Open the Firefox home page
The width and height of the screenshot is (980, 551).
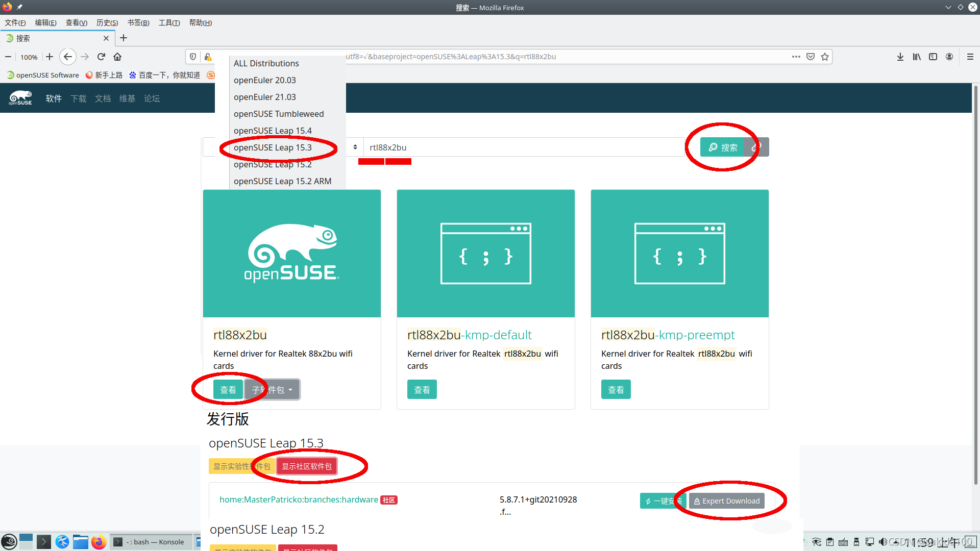click(x=117, y=57)
